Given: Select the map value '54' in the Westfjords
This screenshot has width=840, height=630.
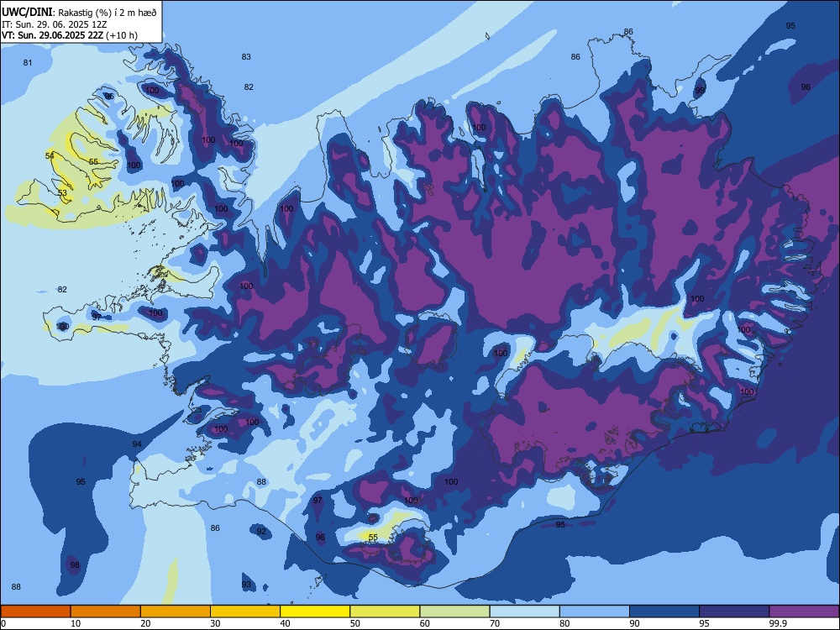Looking at the screenshot, I should pyautogui.click(x=50, y=156).
